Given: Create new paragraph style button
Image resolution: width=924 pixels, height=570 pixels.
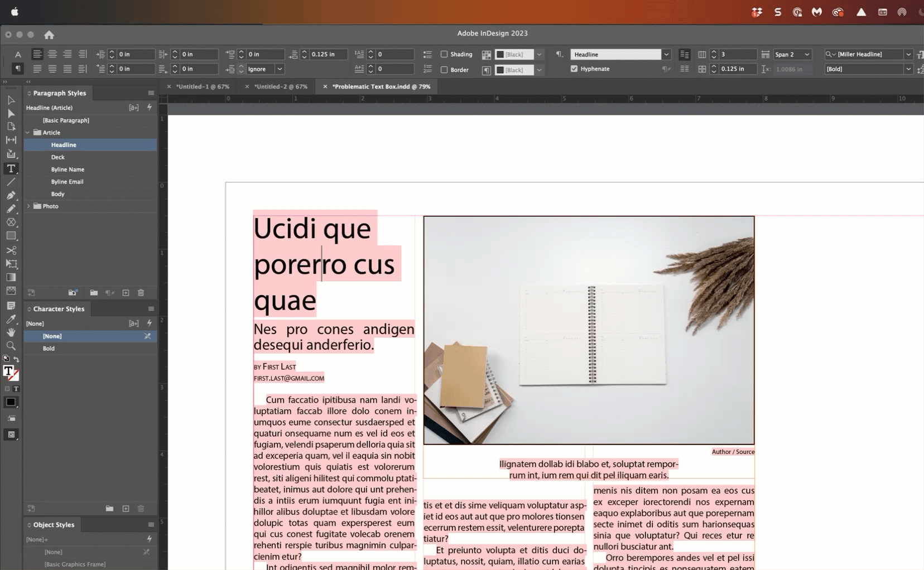Looking at the screenshot, I should click(x=126, y=293).
